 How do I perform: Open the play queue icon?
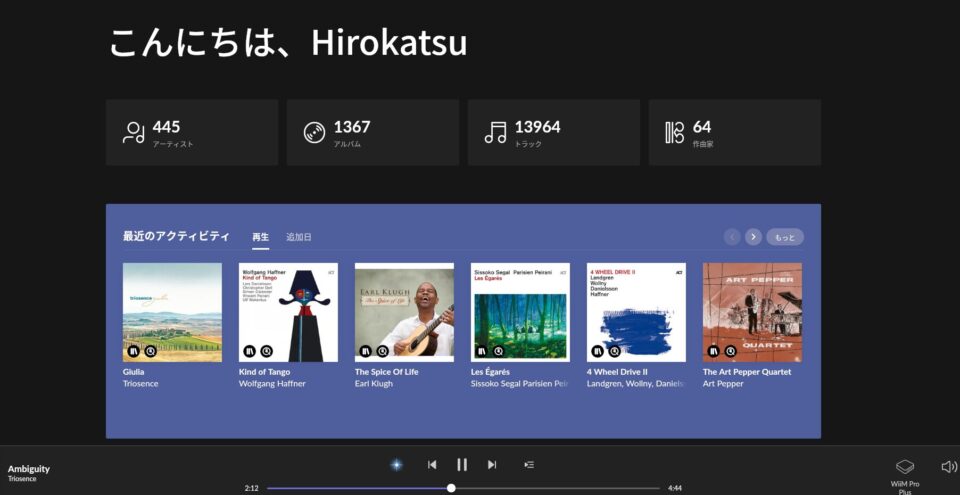tap(529, 465)
